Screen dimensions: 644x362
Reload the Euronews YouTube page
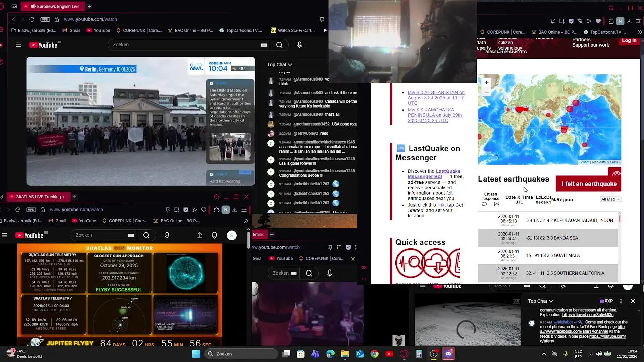pyautogui.click(x=32, y=19)
